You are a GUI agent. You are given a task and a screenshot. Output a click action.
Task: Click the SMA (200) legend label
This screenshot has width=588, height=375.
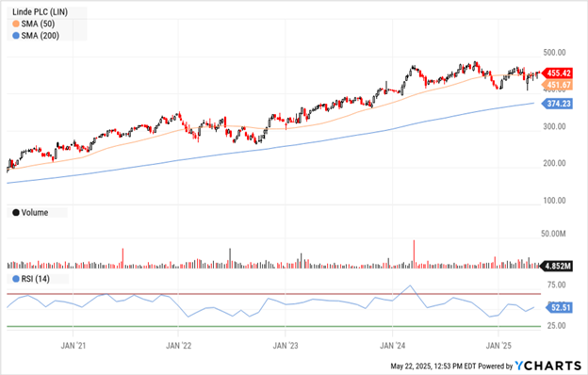coord(41,36)
